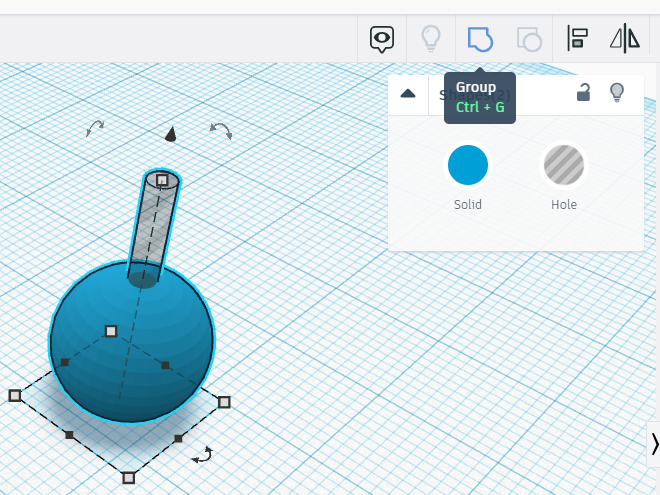Click the bottom rotation arrow near workplane
The image size is (660, 495).
202,455
